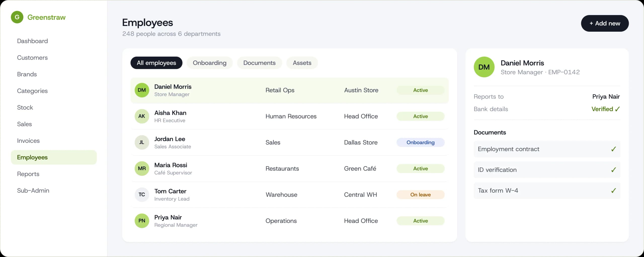The height and width of the screenshot is (257, 644).
Task: Click the Verified bank details status
Action: click(606, 109)
